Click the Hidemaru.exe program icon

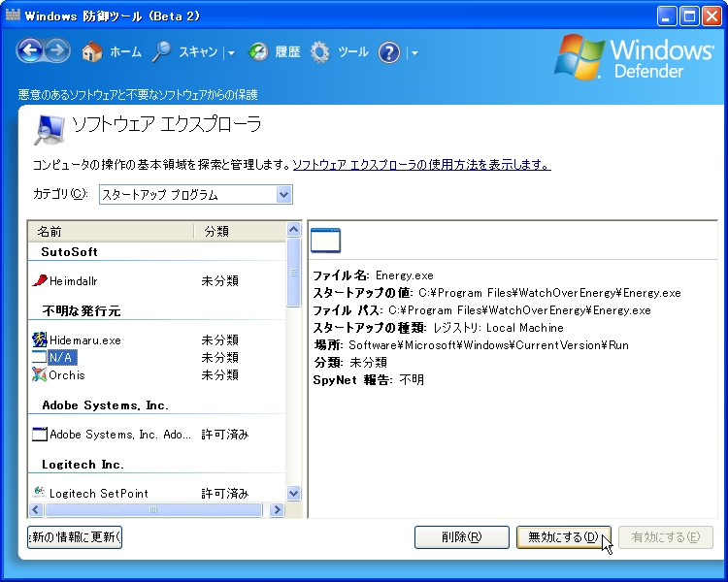point(40,339)
